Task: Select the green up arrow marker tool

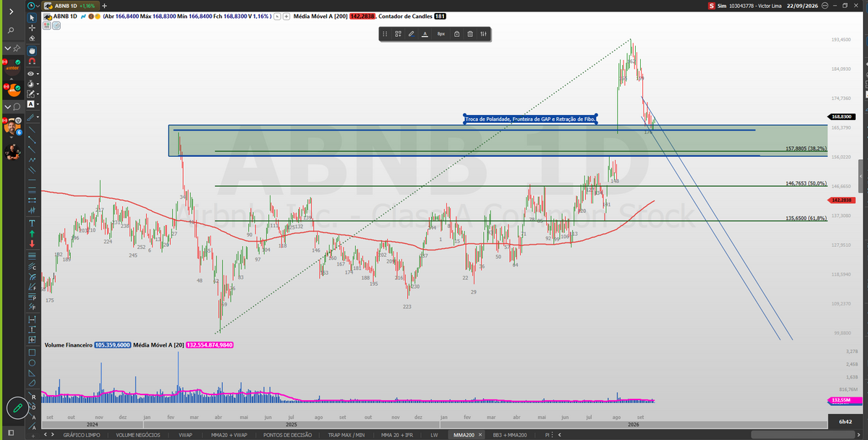Action: pos(32,234)
